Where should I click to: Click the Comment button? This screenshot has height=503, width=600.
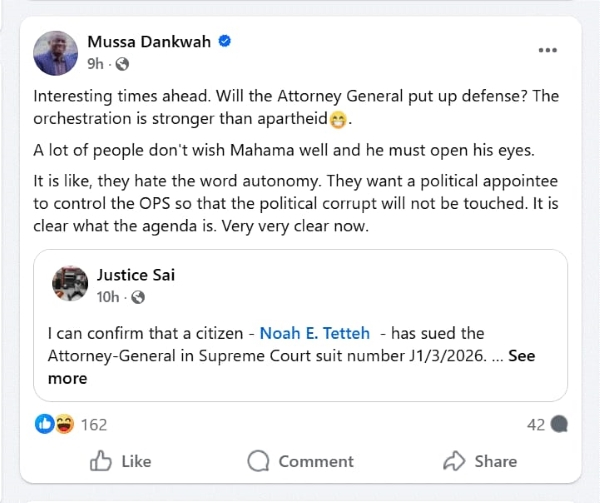tap(300, 461)
